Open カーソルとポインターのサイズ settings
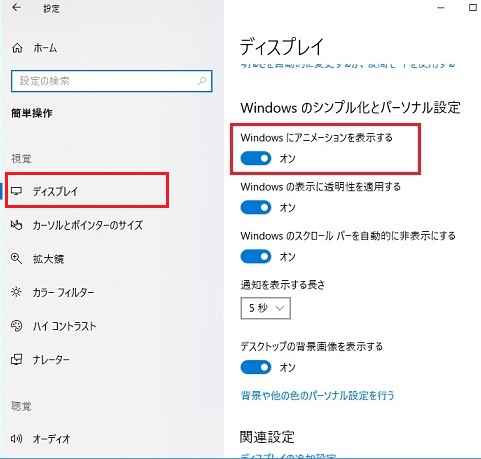 88,225
